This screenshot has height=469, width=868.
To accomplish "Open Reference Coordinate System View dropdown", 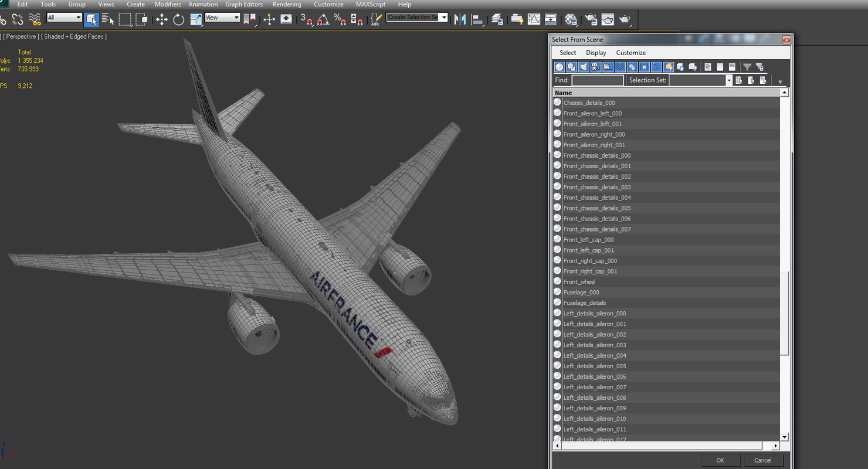I will [222, 18].
